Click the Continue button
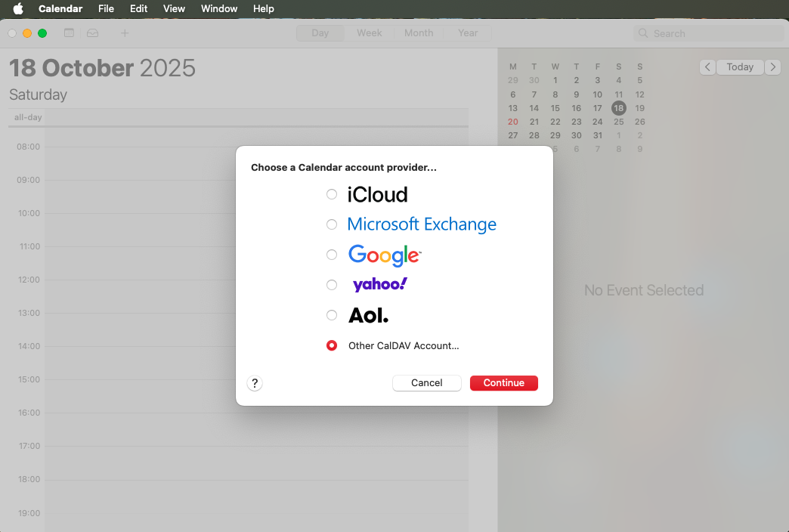Screen dimensions: 789x532 (x=503, y=383)
